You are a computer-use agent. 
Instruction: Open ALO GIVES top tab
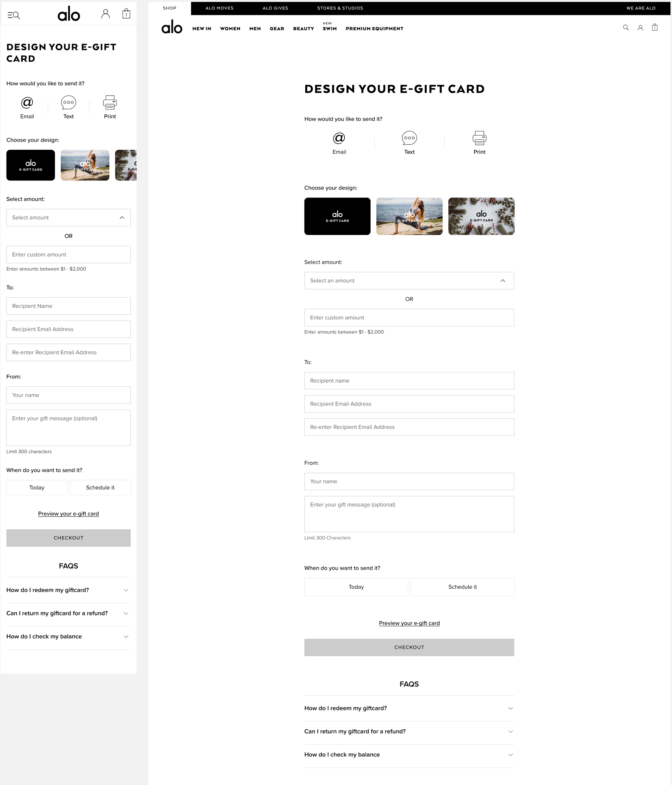[275, 8]
